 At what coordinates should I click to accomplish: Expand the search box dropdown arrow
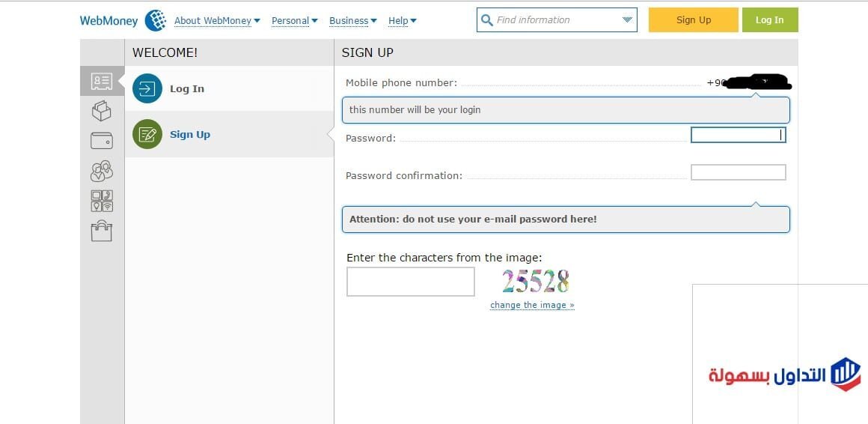627,20
